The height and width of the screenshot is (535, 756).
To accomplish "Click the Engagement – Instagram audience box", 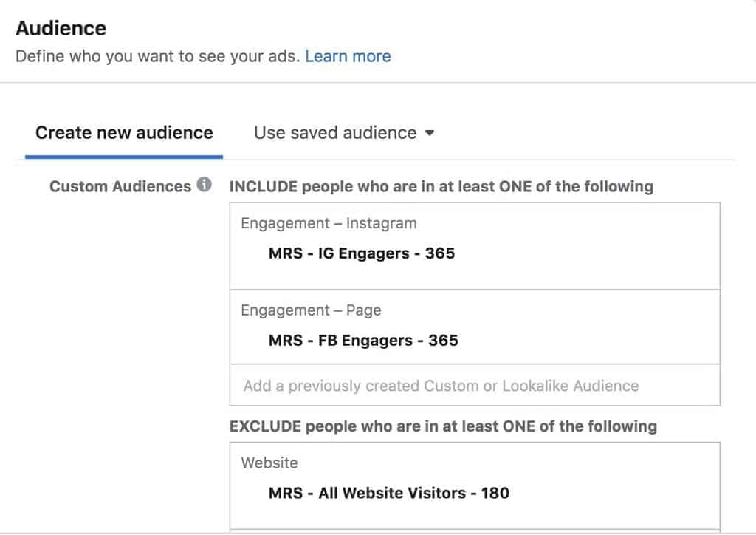I will (x=475, y=244).
